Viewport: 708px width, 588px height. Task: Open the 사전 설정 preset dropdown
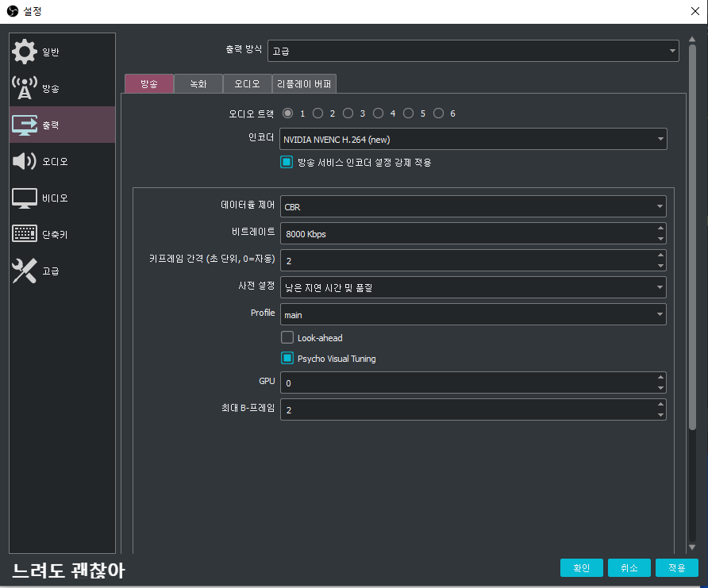473,287
